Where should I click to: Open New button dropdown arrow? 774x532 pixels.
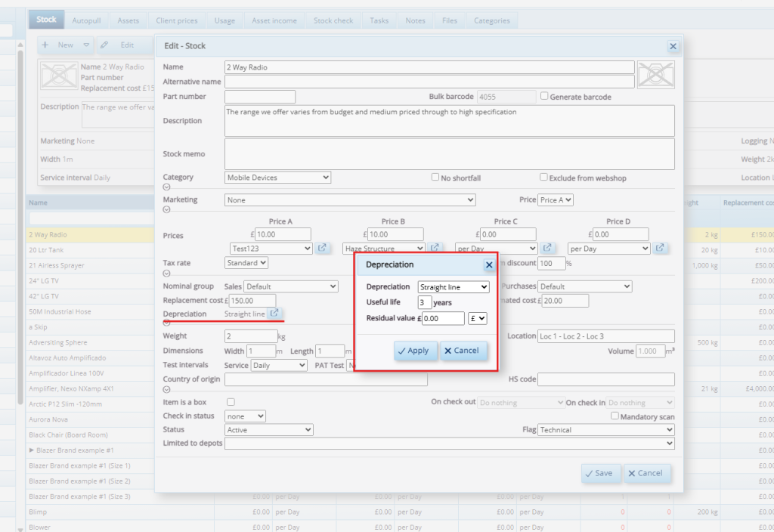[86, 45]
